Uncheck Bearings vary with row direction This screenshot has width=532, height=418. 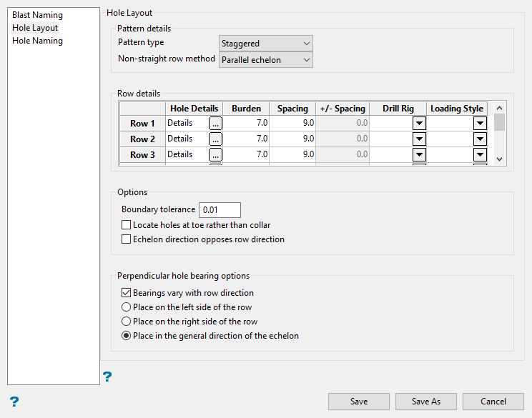tap(127, 293)
